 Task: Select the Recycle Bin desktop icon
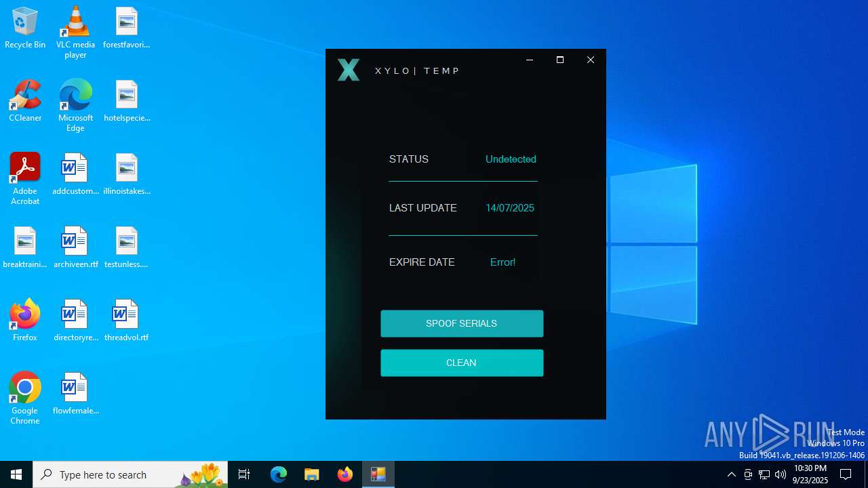click(x=25, y=28)
